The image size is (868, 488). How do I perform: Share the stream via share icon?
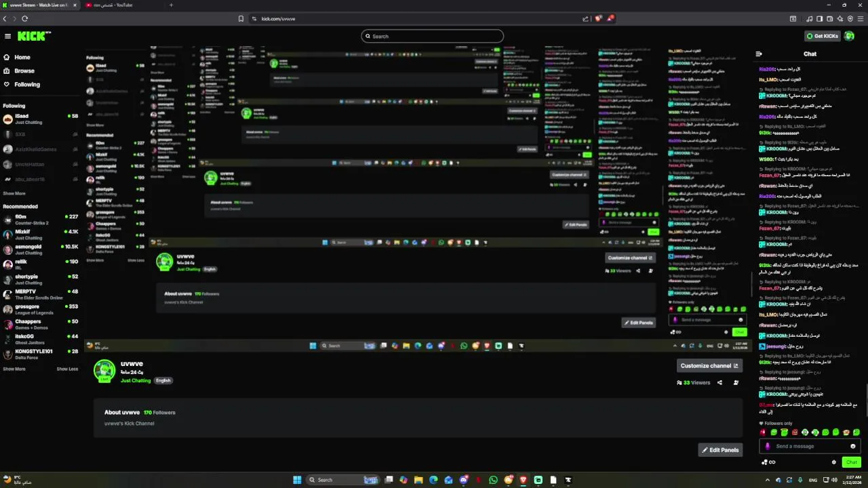719,382
